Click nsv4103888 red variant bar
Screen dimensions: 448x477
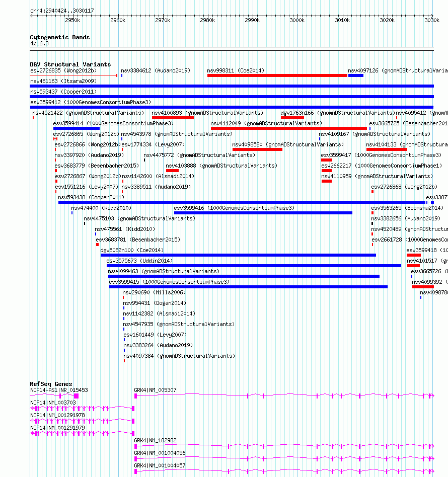[x=172, y=171]
